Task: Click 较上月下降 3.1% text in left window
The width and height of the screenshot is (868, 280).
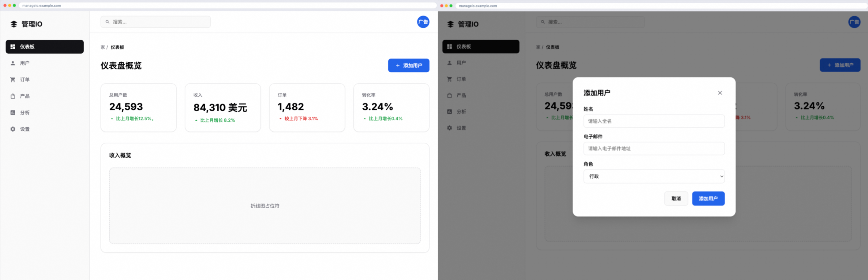Action: click(301, 118)
